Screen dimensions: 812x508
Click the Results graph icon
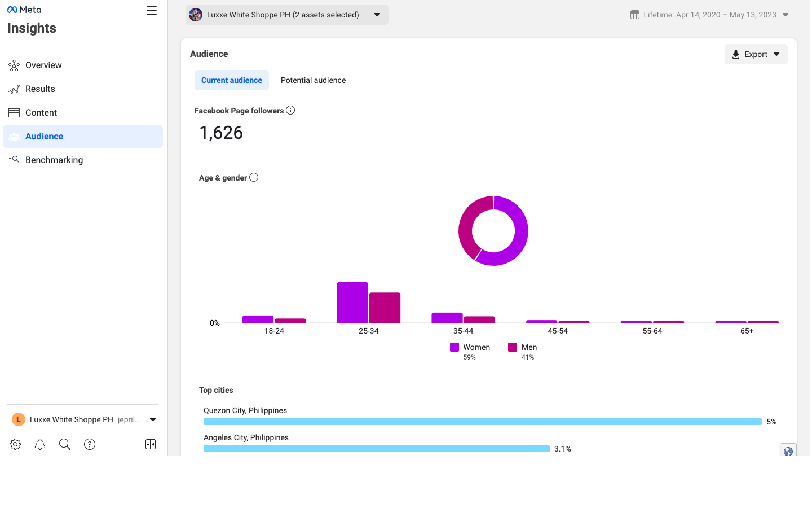(14, 89)
